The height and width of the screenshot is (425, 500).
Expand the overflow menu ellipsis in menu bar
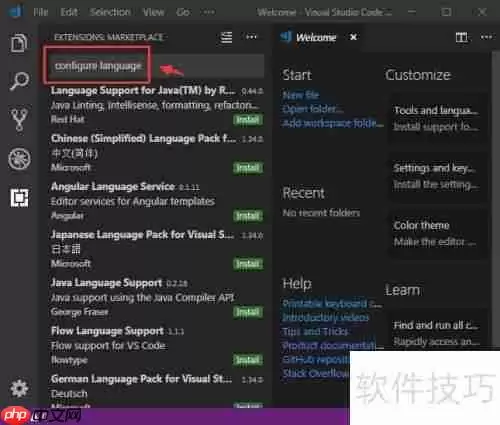(209, 12)
